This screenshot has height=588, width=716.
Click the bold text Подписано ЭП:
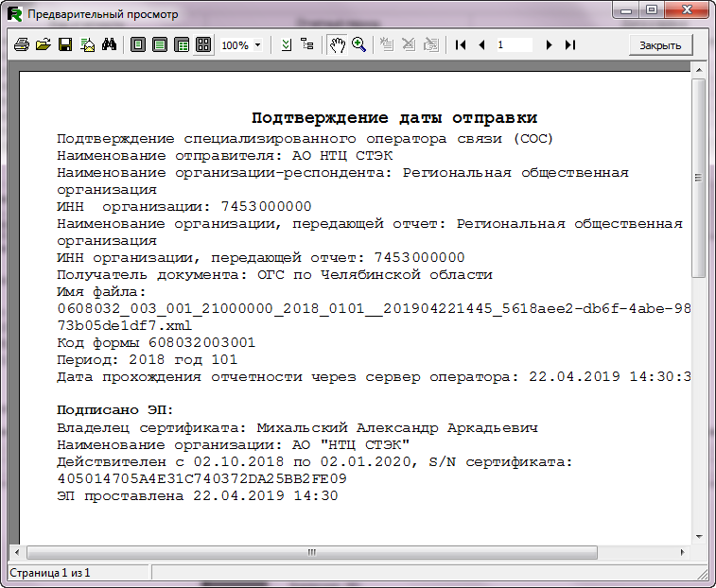pos(115,410)
